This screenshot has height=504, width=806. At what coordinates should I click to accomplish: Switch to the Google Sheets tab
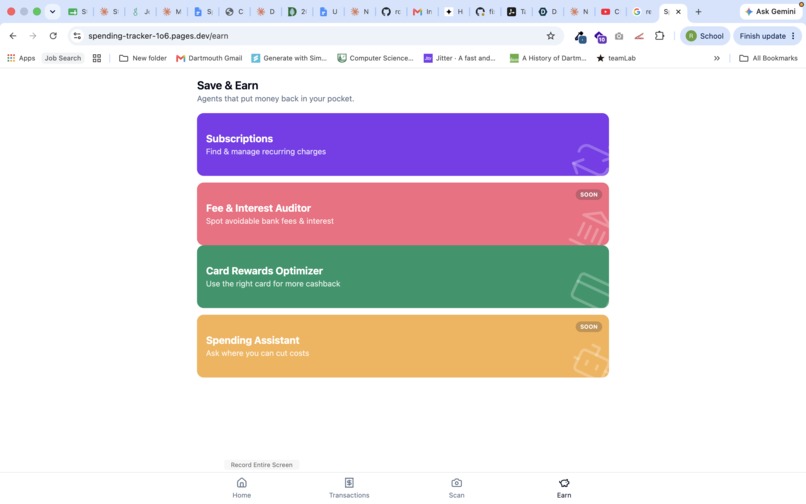point(78,11)
